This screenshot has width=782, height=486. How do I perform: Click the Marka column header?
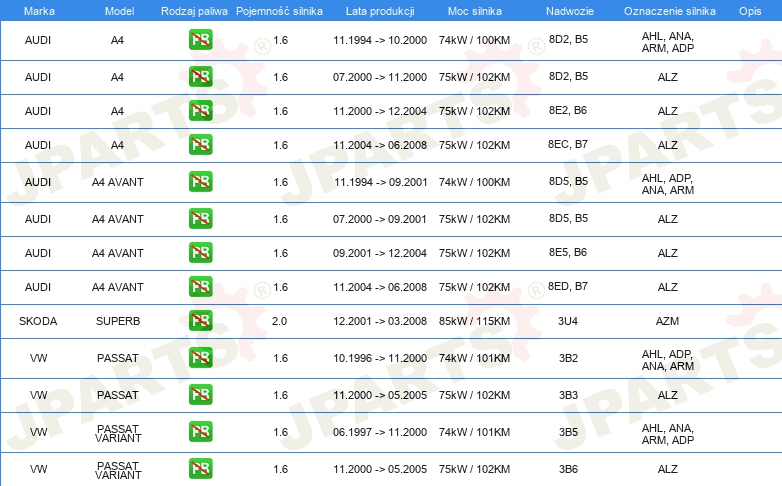(x=39, y=11)
